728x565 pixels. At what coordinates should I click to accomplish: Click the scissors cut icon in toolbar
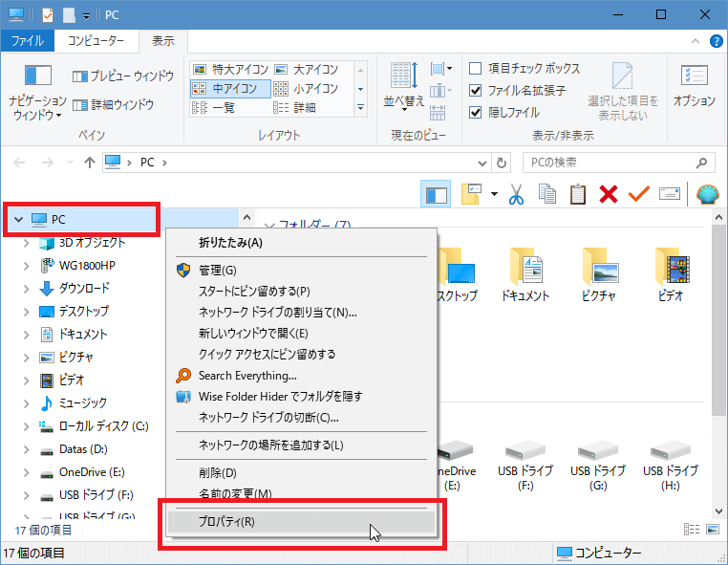tap(516, 195)
